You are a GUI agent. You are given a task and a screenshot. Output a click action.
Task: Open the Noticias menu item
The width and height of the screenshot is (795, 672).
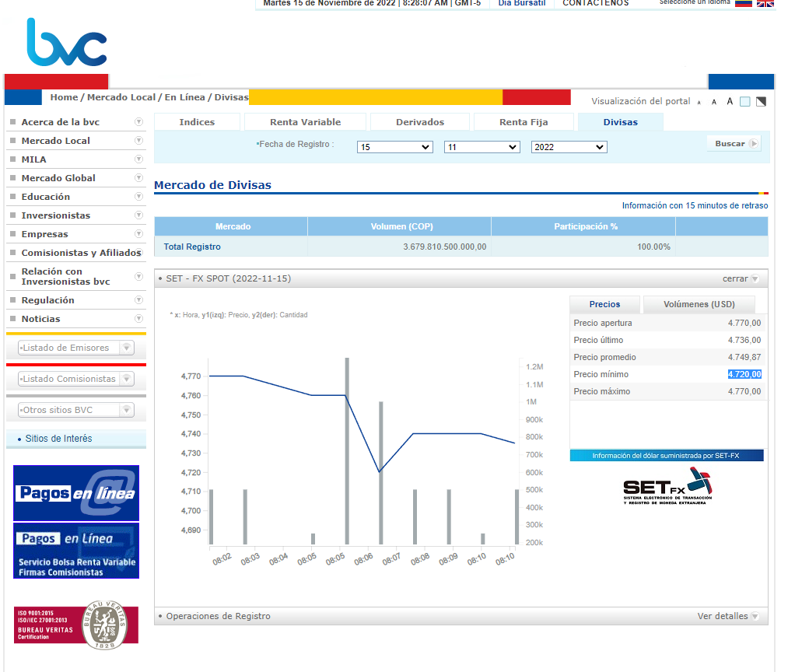pos(40,319)
